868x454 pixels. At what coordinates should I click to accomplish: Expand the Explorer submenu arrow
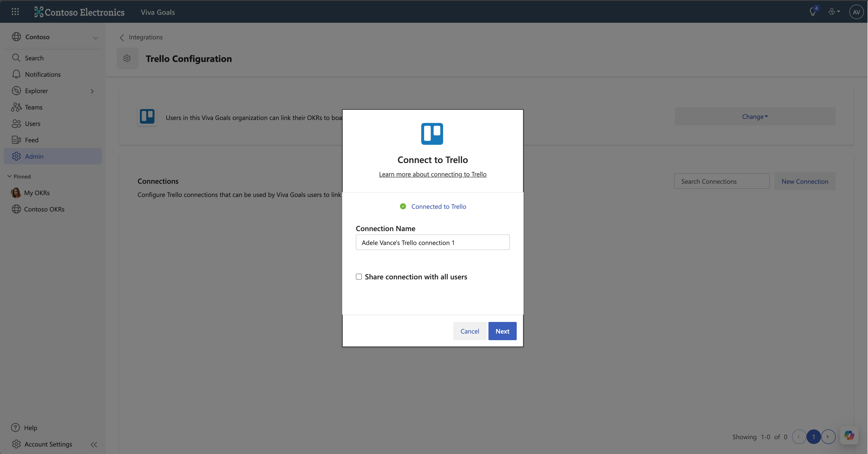(92, 91)
